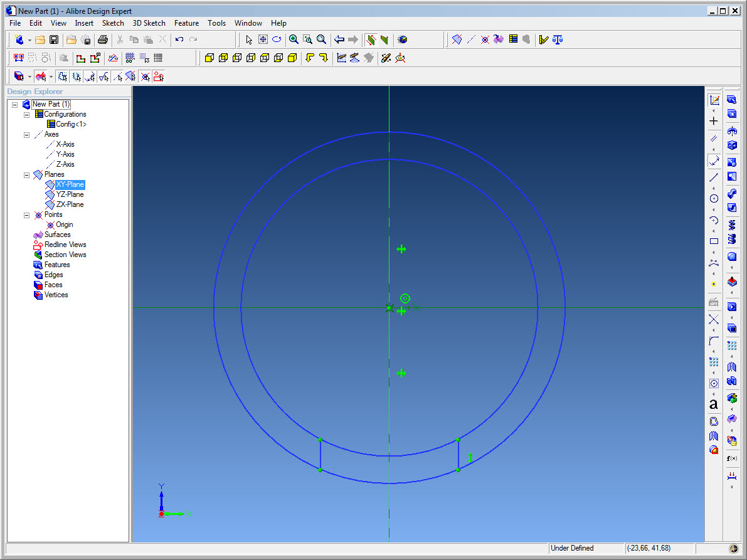
Task: Collapse the New Part (1) tree node
Action: tap(15, 105)
